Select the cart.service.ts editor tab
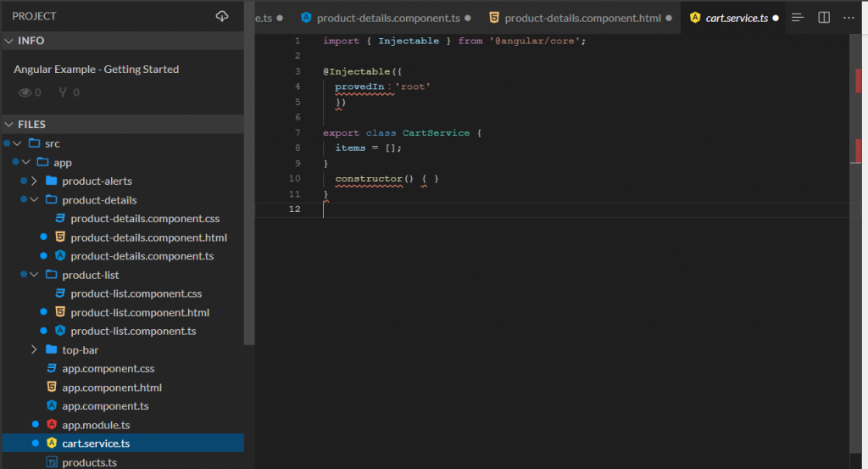868x469 pixels. point(732,18)
